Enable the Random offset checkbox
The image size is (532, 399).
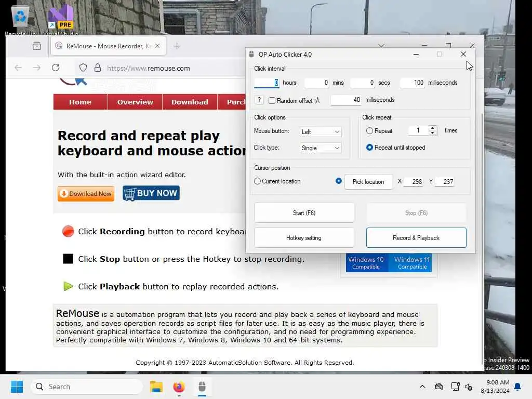coord(272,100)
